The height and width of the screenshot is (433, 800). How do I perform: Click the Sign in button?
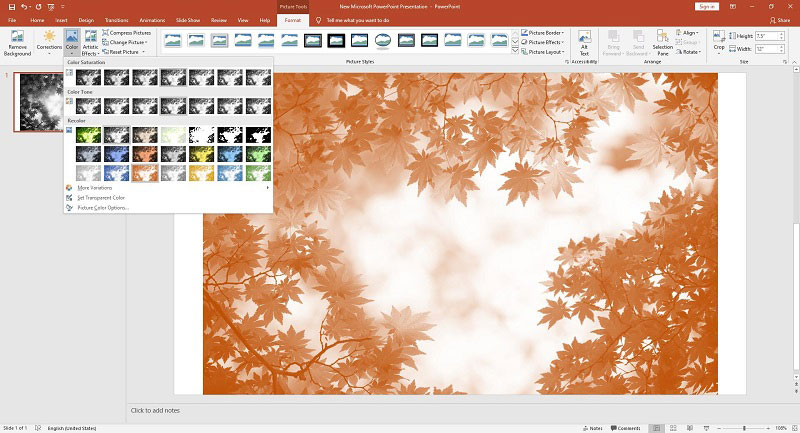(707, 7)
